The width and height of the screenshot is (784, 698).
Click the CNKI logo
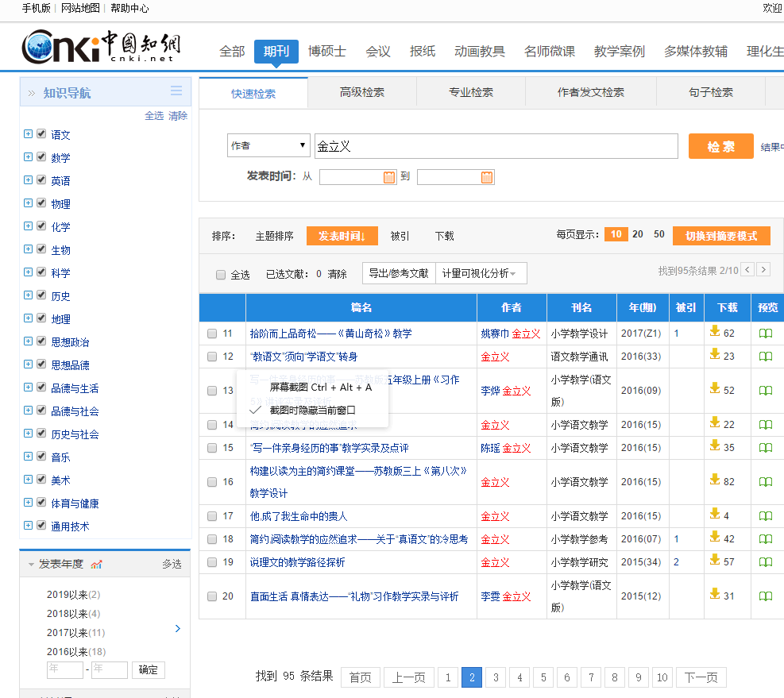[x=101, y=47]
